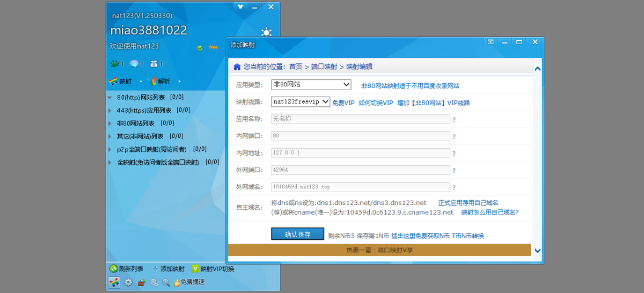Click the 应用名称 input field
644x293 pixels.
(361, 119)
